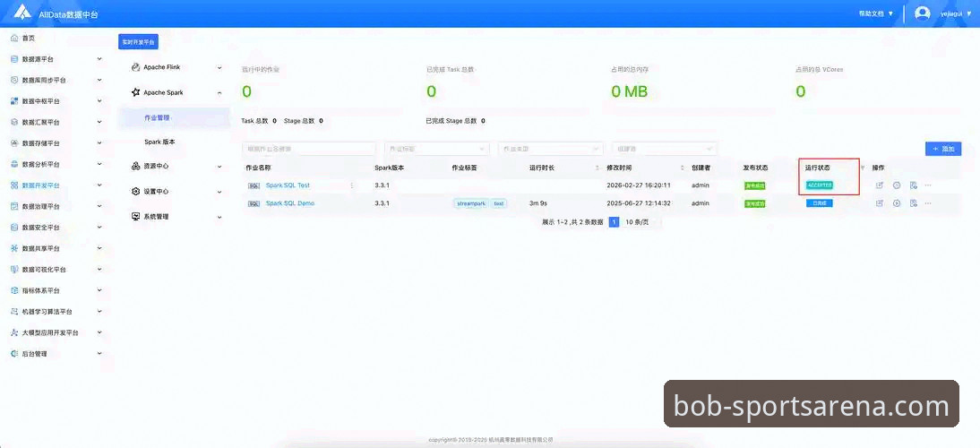Click the filter icon on 运行状态 column
Image resolution: width=980 pixels, height=448 pixels.
pyautogui.click(x=863, y=168)
